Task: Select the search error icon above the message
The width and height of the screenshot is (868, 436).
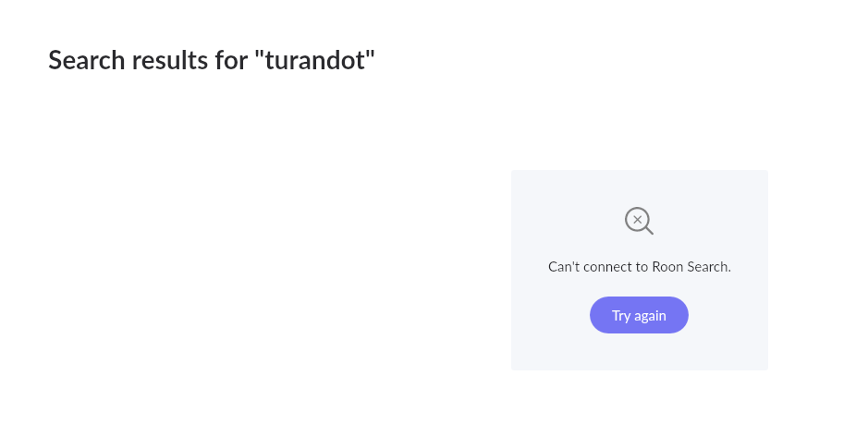Action: (639, 221)
